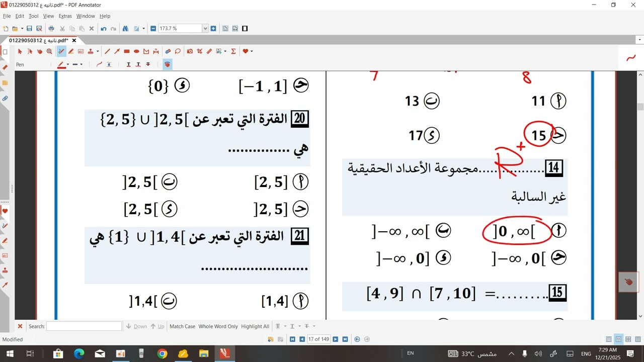Screen dimensions: 644x362
Task: Open the Extras menu
Action: (65, 16)
